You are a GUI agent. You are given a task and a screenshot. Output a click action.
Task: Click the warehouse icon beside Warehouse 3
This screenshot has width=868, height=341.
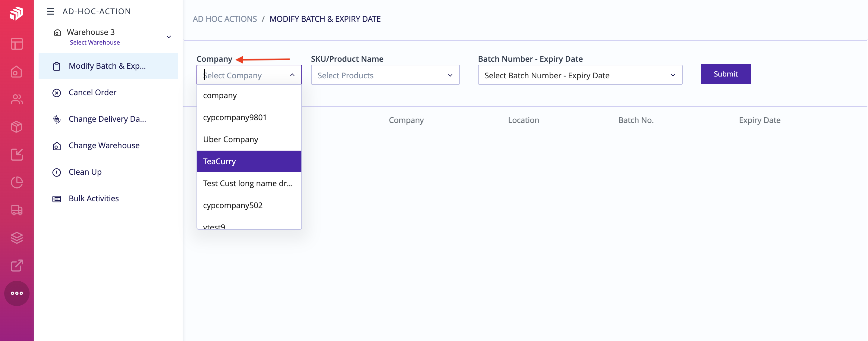[57, 33]
